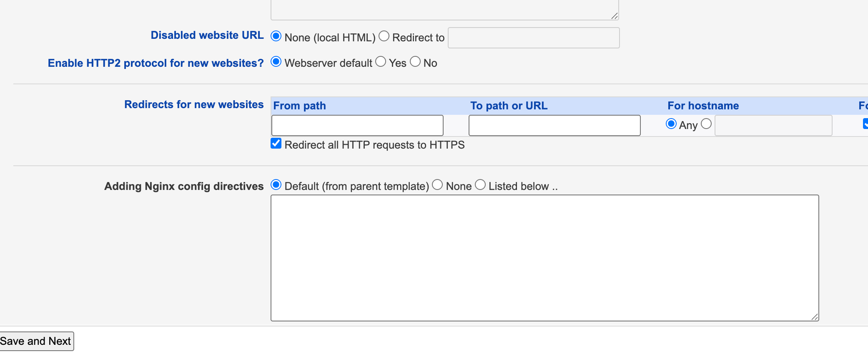Screen dimensions: 868x354
Task: Open Redirects for new websites help link
Action: (x=194, y=104)
